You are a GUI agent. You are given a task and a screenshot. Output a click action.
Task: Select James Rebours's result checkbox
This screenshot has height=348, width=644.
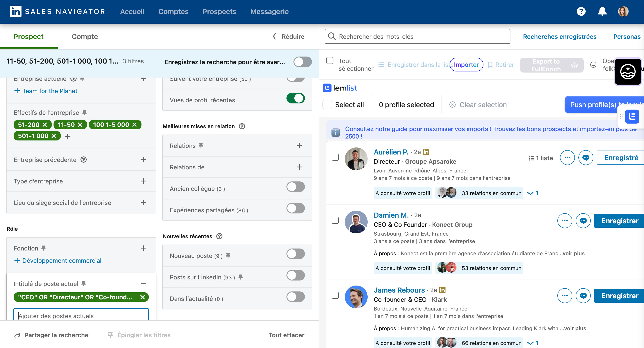(x=335, y=295)
